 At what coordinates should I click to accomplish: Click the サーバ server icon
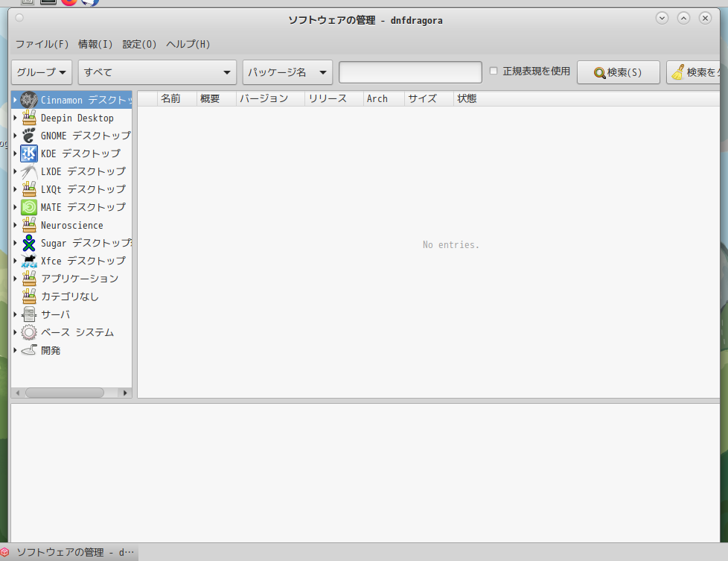point(29,314)
